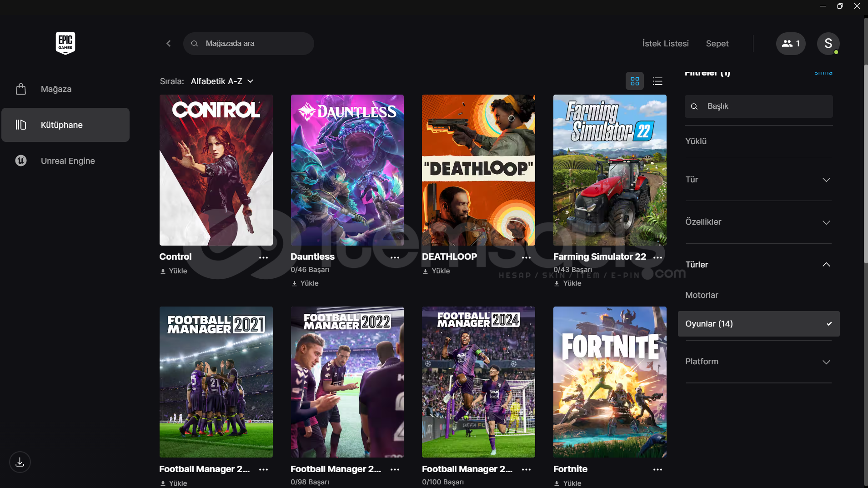Open Farming Simulator 22 three-dot menu

point(657,257)
